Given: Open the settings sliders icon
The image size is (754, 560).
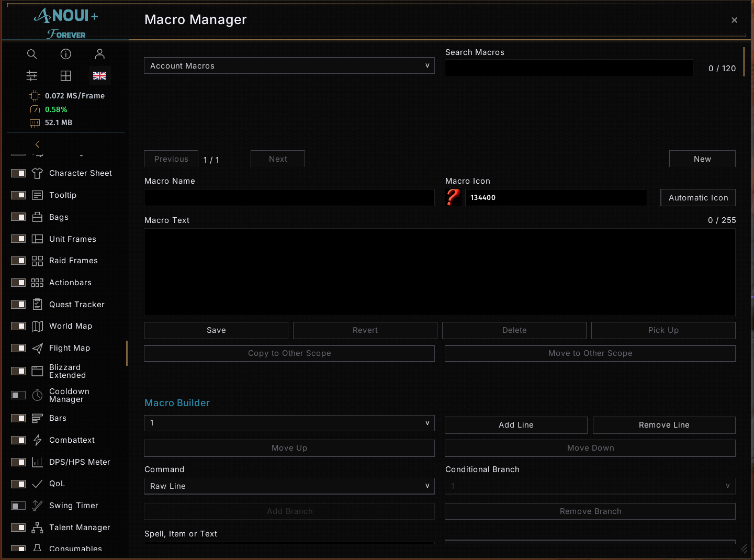Looking at the screenshot, I should click(x=32, y=76).
